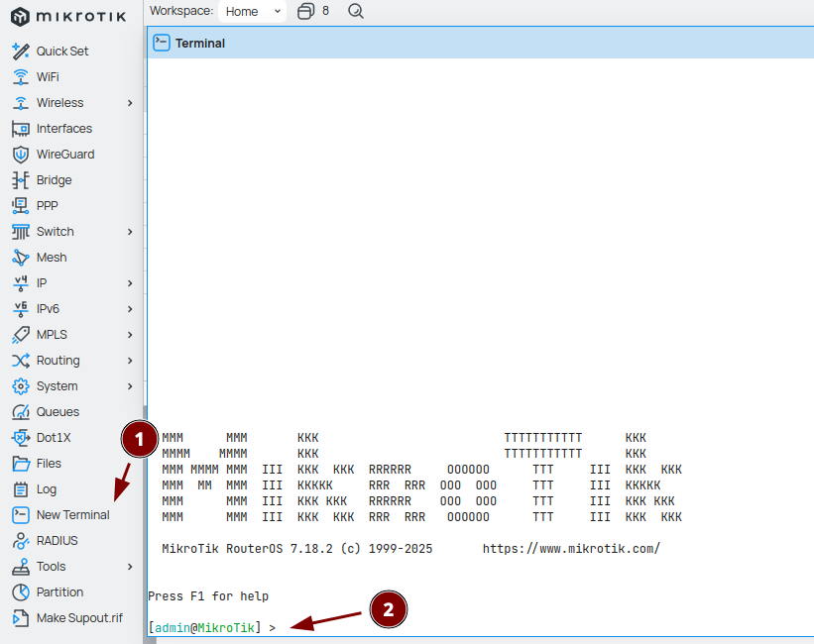Screen dimensions: 814x644
Task: Open Quick Set wand icon
Action: pos(20,51)
